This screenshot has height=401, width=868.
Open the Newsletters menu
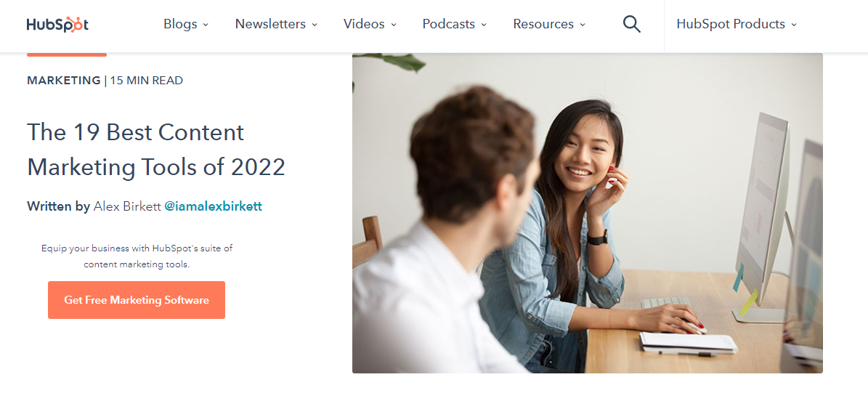coord(276,24)
